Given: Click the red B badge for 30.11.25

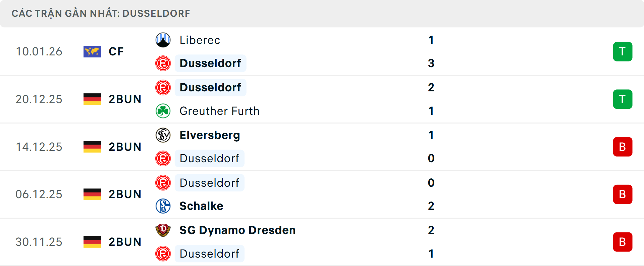Looking at the screenshot, I should coord(623,242).
